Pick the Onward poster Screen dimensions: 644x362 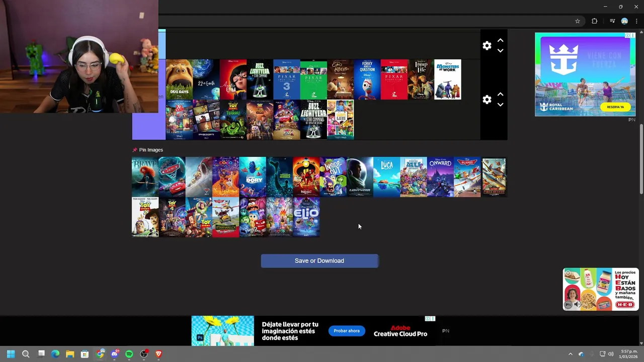[x=440, y=177]
